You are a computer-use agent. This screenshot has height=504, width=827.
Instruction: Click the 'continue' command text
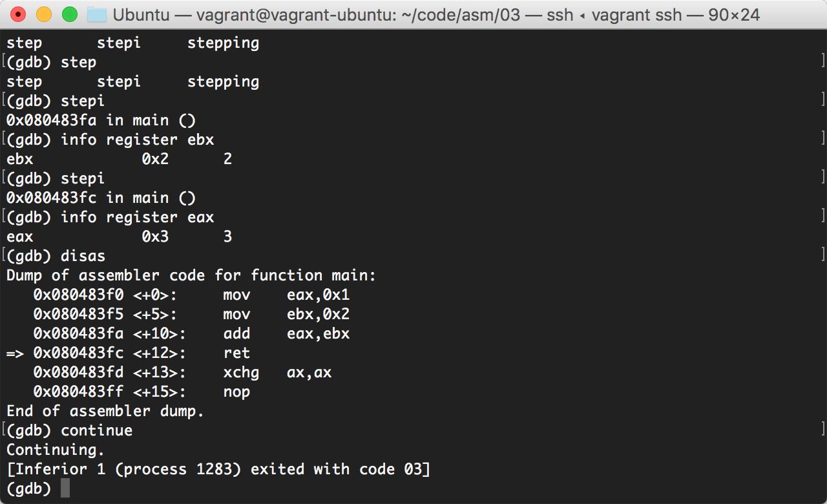point(96,430)
